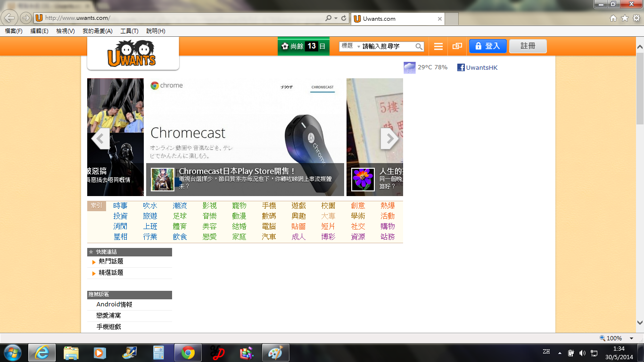Click the Facebook icon beside UwantsHK
This screenshot has height=362, width=644.
[x=461, y=67]
